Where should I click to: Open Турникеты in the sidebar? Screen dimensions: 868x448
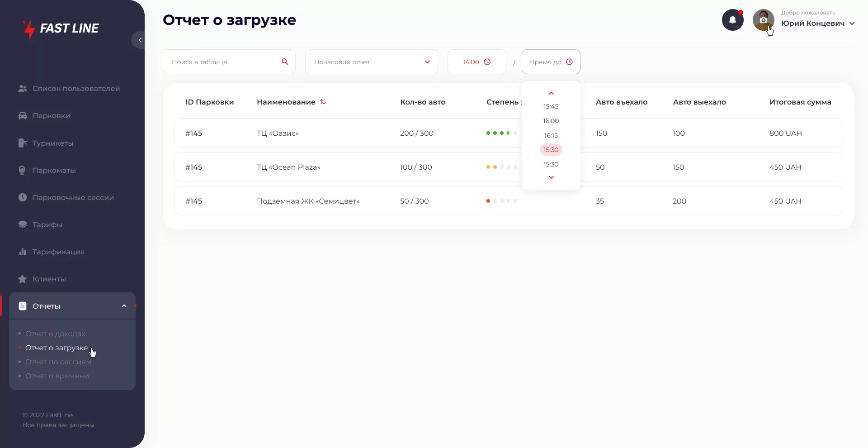coord(53,143)
